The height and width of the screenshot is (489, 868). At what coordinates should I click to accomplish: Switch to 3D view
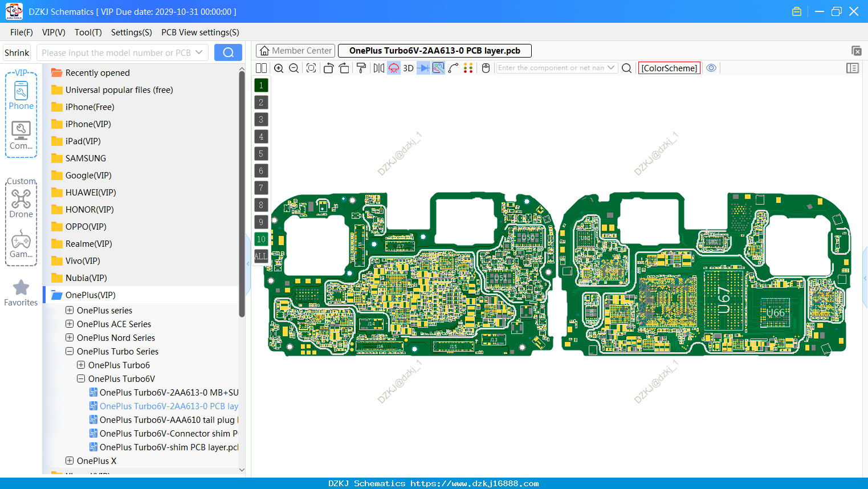pyautogui.click(x=408, y=68)
